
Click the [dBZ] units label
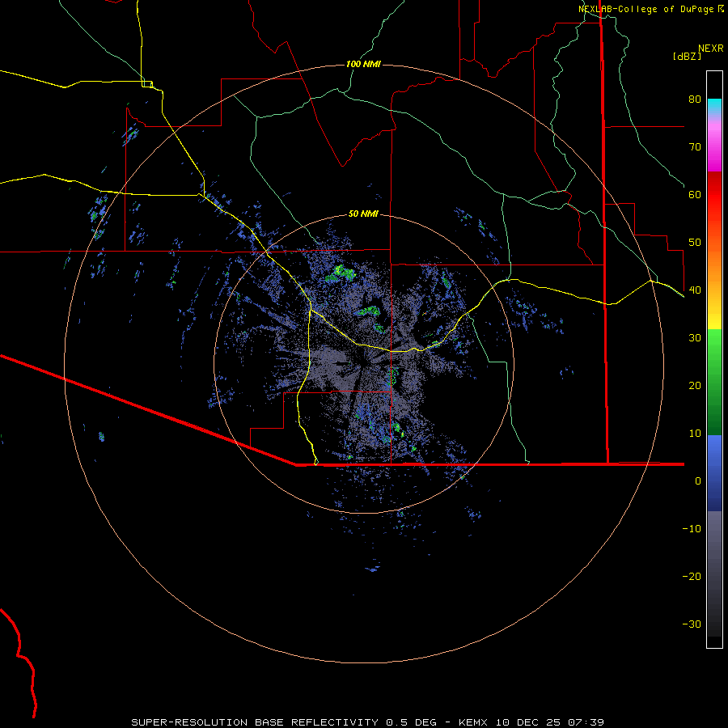point(687,56)
